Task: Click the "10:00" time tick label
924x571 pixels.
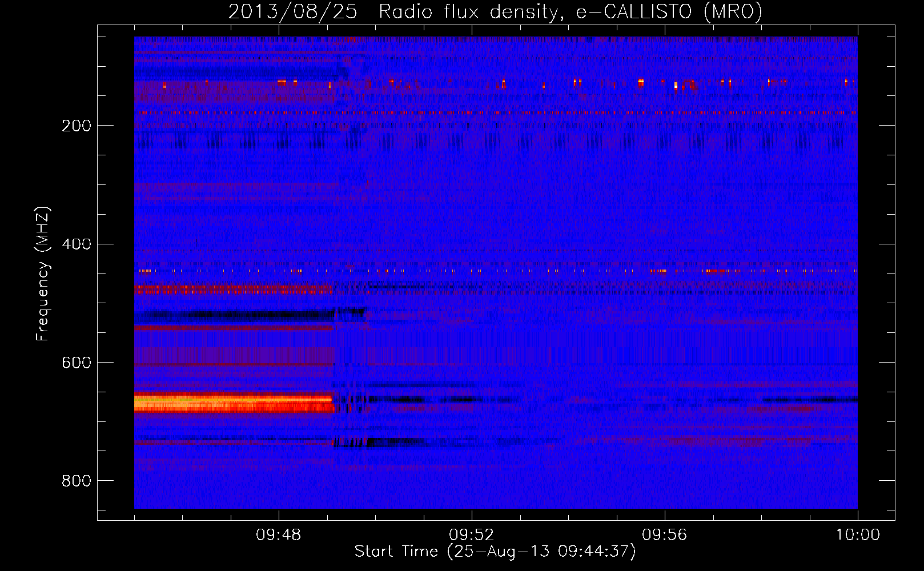Action: coord(858,535)
